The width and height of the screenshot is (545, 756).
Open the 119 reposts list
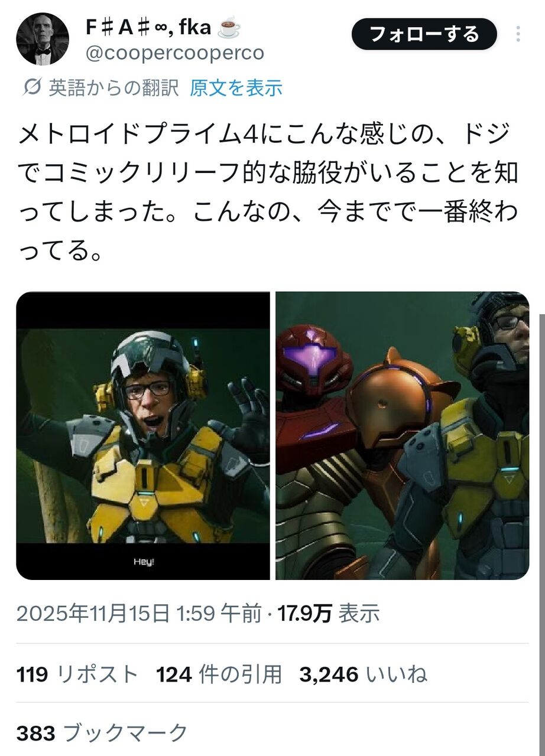[x=77, y=674]
